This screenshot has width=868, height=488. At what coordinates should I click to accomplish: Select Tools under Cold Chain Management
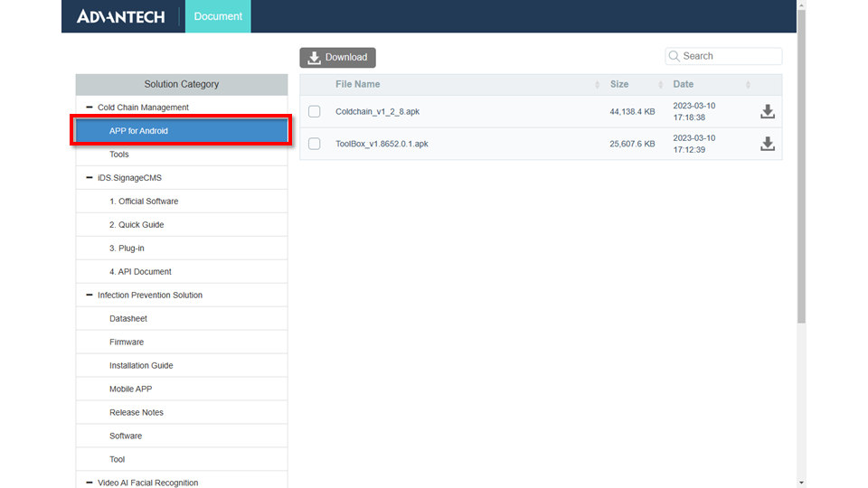pyautogui.click(x=119, y=155)
